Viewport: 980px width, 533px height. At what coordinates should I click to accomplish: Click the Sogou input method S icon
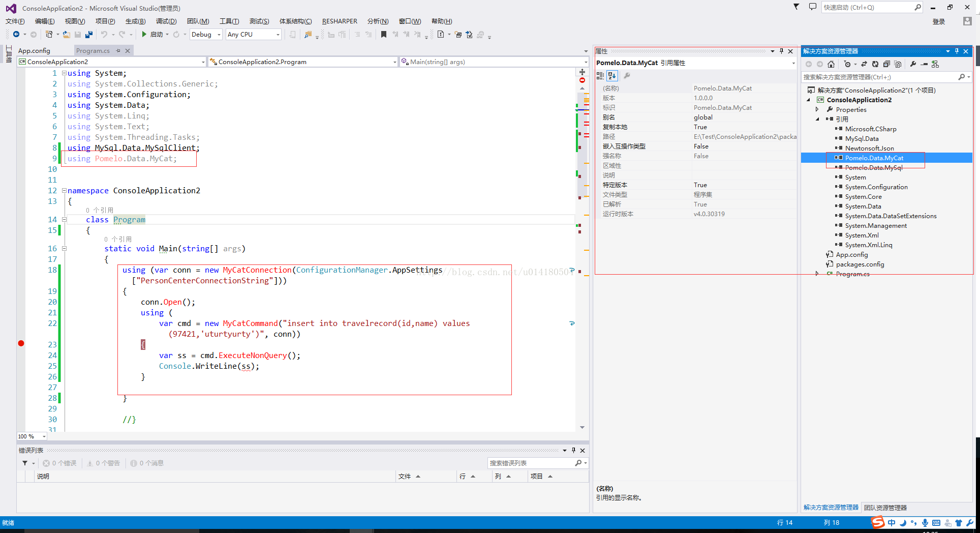878,522
